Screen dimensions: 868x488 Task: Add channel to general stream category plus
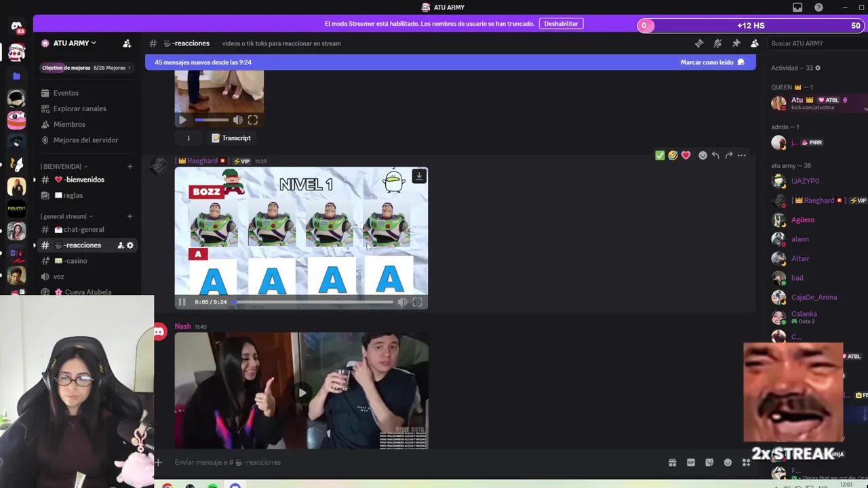click(x=130, y=216)
